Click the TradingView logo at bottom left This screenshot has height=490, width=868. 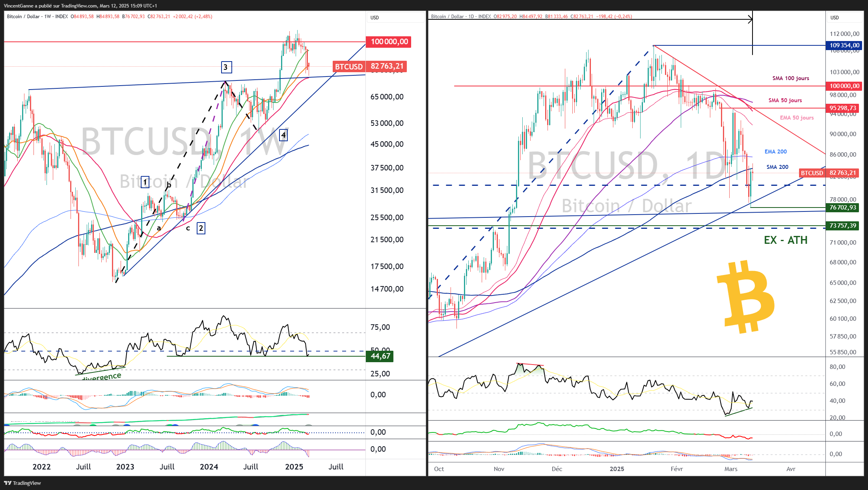point(22,483)
